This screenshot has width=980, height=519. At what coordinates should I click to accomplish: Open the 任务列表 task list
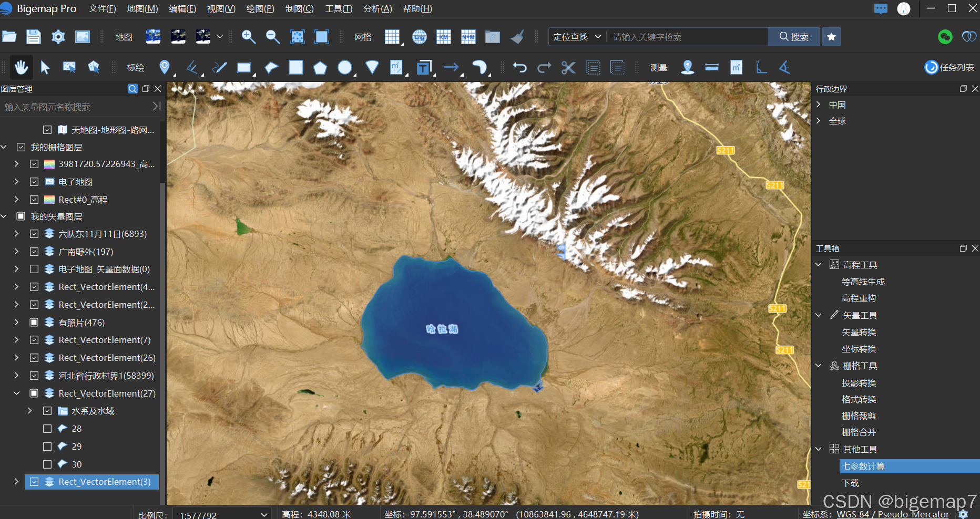pyautogui.click(x=950, y=67)
